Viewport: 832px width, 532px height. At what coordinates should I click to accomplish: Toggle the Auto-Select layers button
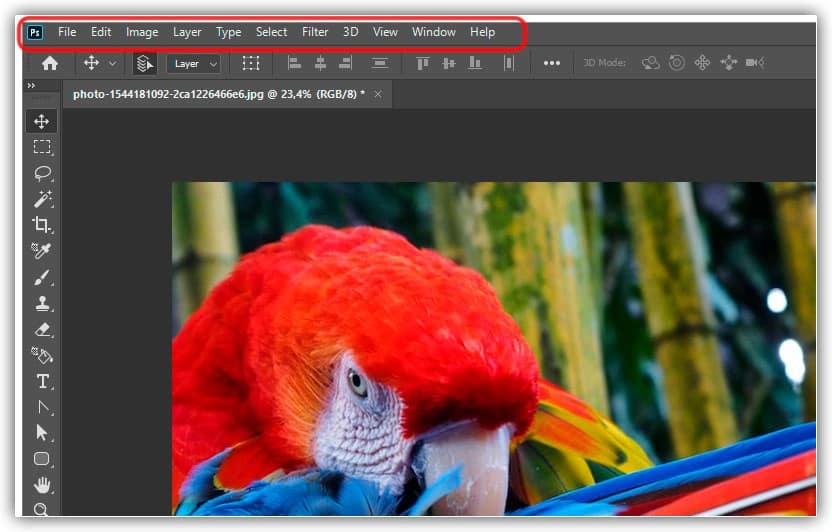(x=144, y=64)
